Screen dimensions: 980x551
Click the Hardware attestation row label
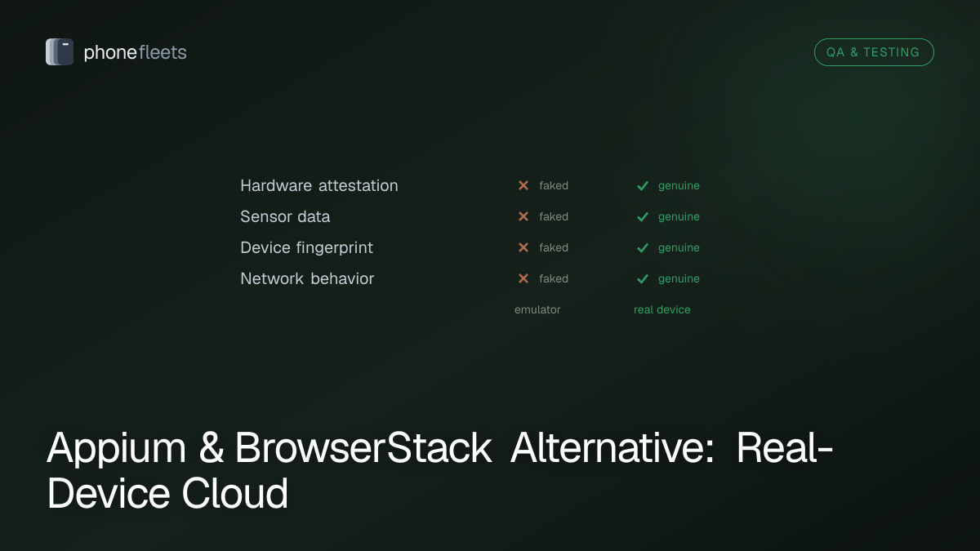319,185
